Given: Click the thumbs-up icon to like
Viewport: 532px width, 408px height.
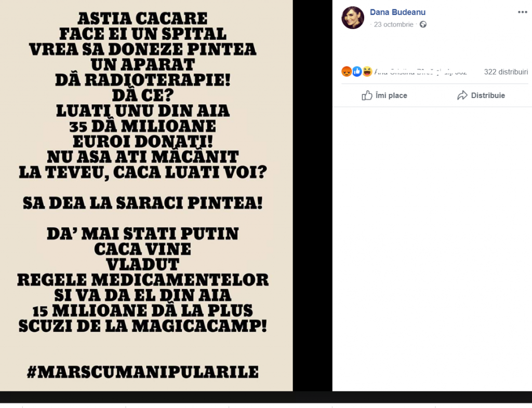Looking at the screenshot, I should (x=367, y=96).
